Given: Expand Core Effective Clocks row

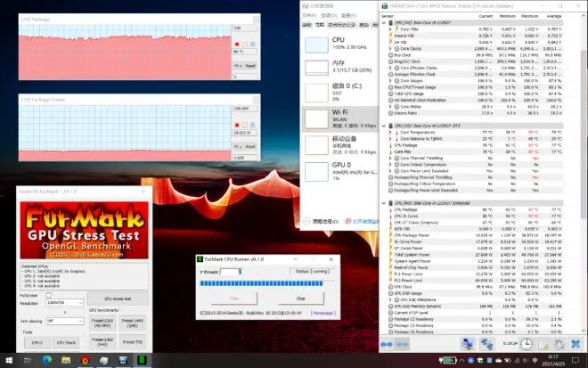Looking at the screenshot, I should pyautogui.click(x=390, y=68).
